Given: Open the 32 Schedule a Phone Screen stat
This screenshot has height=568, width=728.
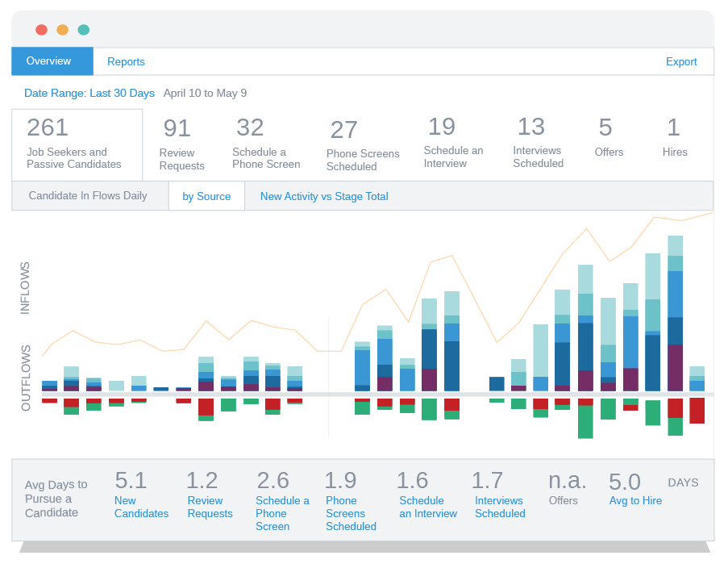Looking at the screenshot, I should pos(266,144).
